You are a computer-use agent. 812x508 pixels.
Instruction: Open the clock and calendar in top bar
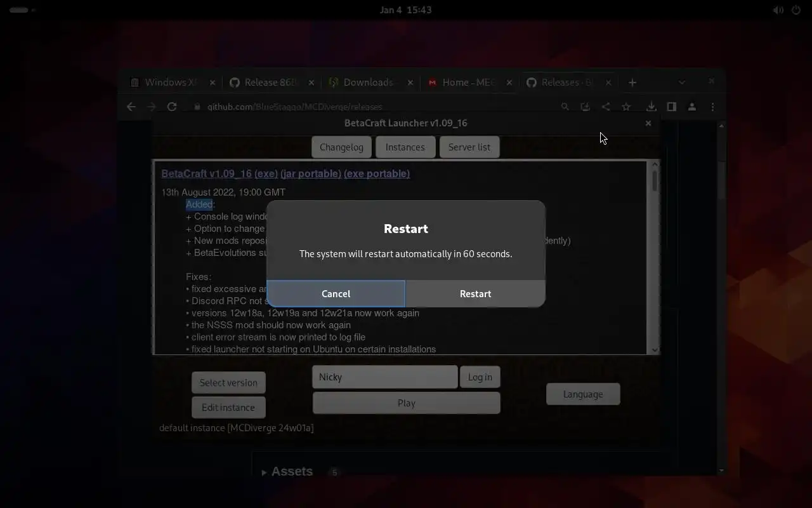pyautogui.click(x=405, y=10)
